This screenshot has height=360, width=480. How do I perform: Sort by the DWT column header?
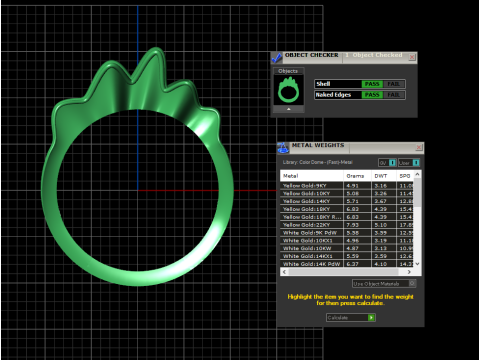pos(384,176)
